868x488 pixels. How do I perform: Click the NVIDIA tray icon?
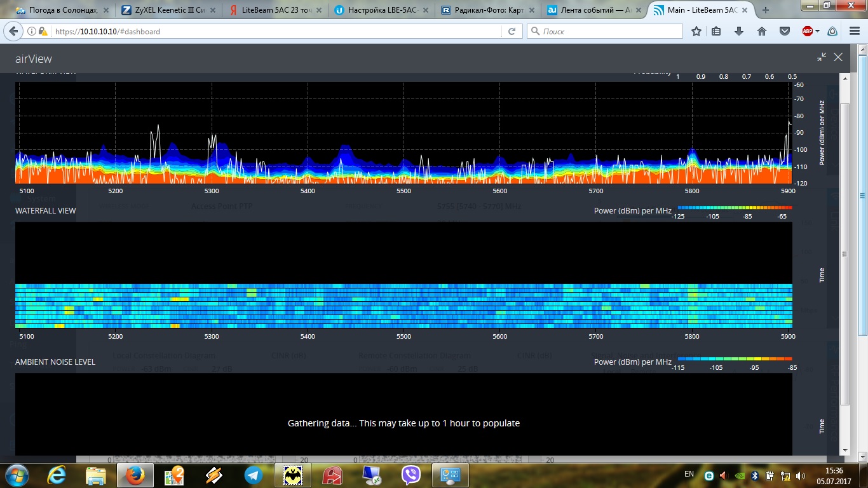click(740, 475)
